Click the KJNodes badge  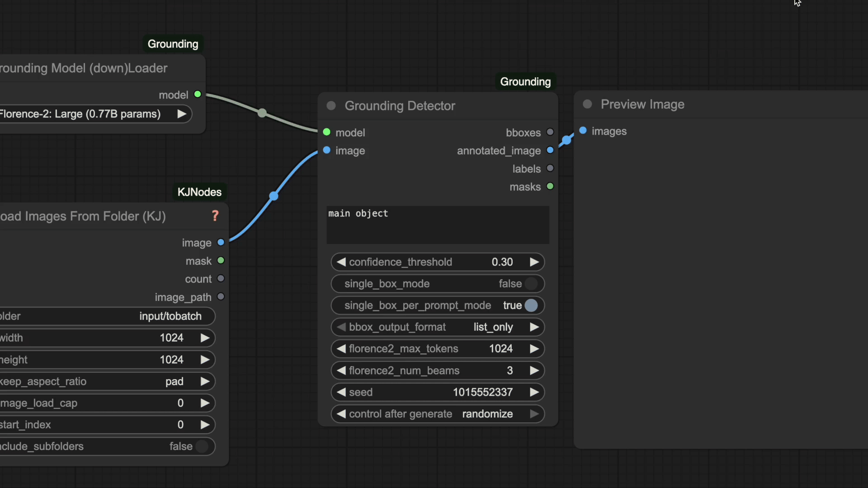(x=199, y=192)
